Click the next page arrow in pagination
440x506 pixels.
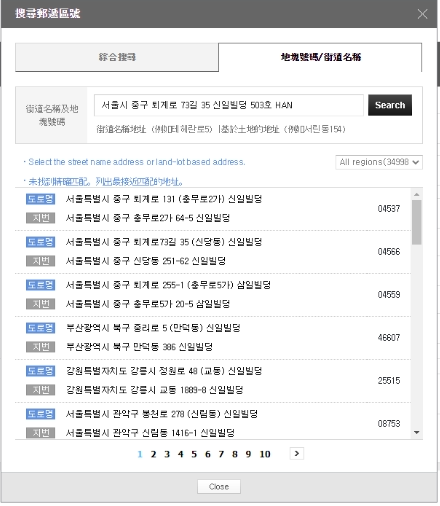[x=297, y=453]
